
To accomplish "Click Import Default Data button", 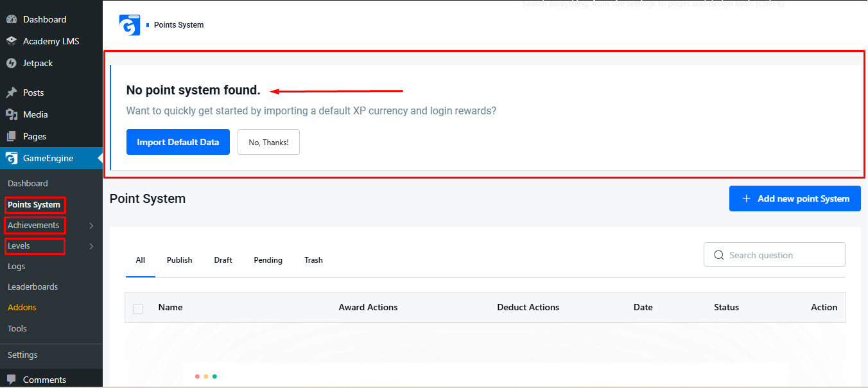I will point(178,142).
